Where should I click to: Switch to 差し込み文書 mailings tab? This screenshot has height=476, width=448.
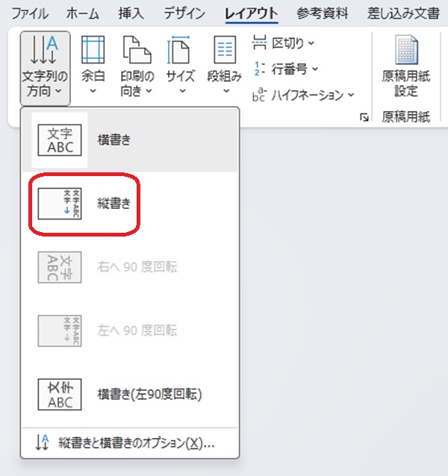point(403,13)
